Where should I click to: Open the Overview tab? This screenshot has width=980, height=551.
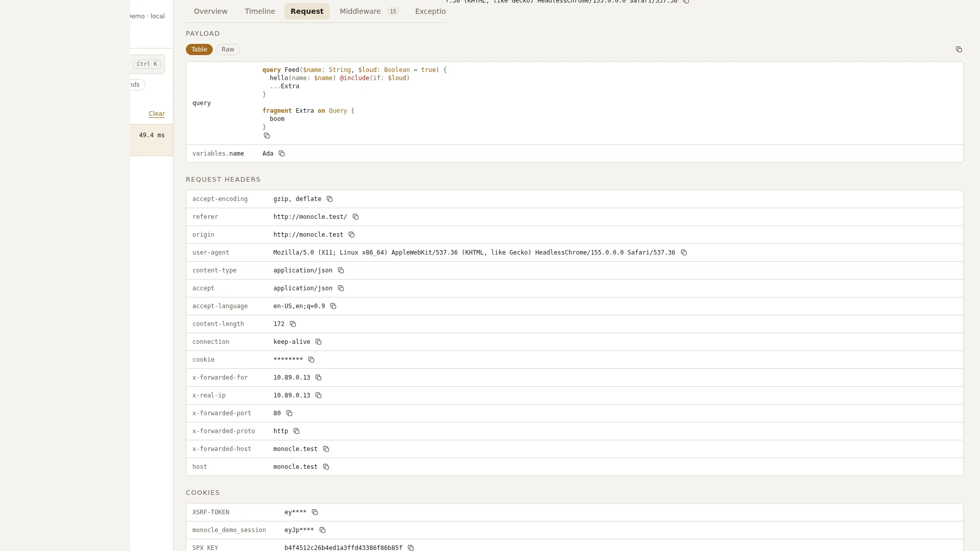tap(211, 11)
